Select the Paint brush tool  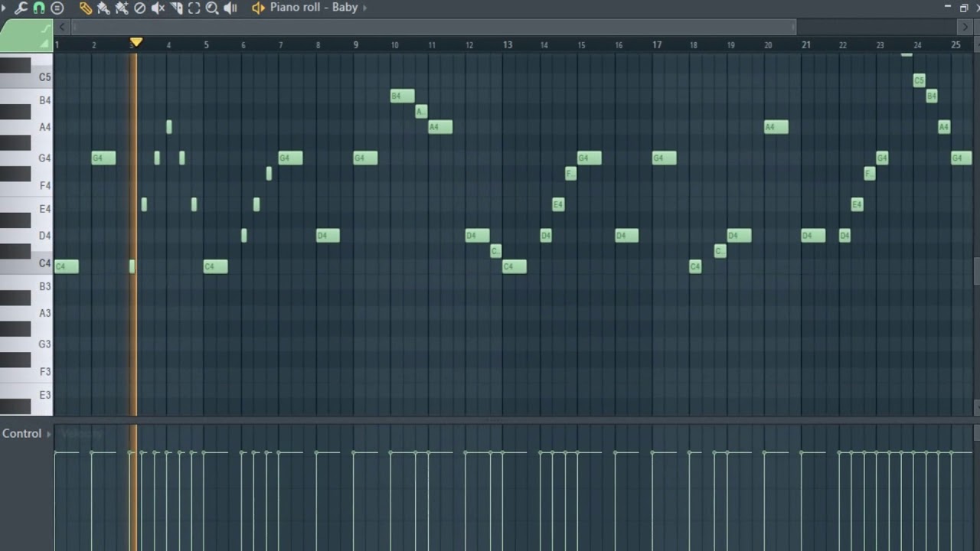(103, 8)
